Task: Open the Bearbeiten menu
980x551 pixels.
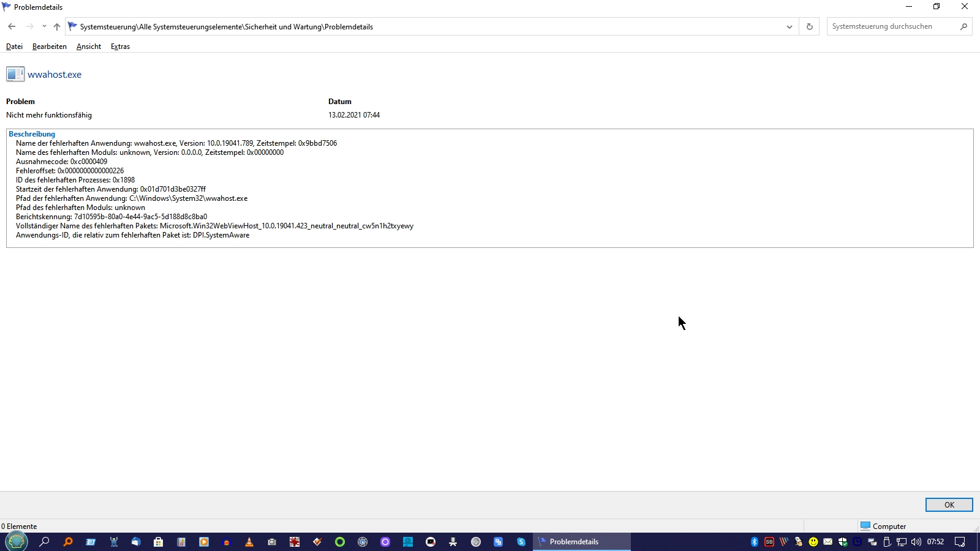Action: (x=50, y=47)
